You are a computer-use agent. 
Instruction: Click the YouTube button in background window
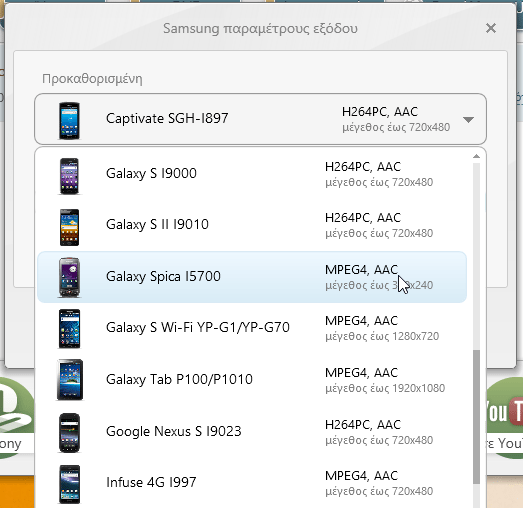pos(504,417)
